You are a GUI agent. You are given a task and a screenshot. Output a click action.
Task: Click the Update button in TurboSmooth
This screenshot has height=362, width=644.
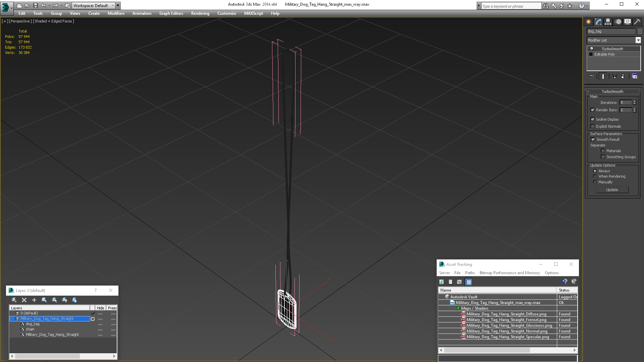pos(612,190)
